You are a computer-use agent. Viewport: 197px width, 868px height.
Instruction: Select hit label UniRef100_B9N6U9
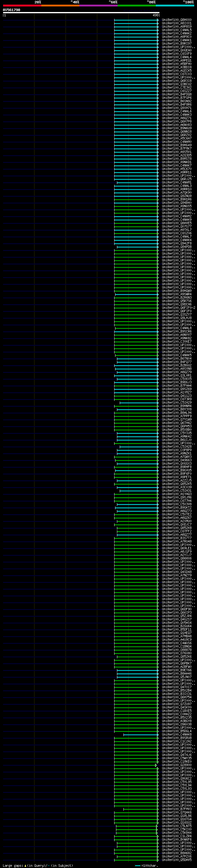pos(176,128)
